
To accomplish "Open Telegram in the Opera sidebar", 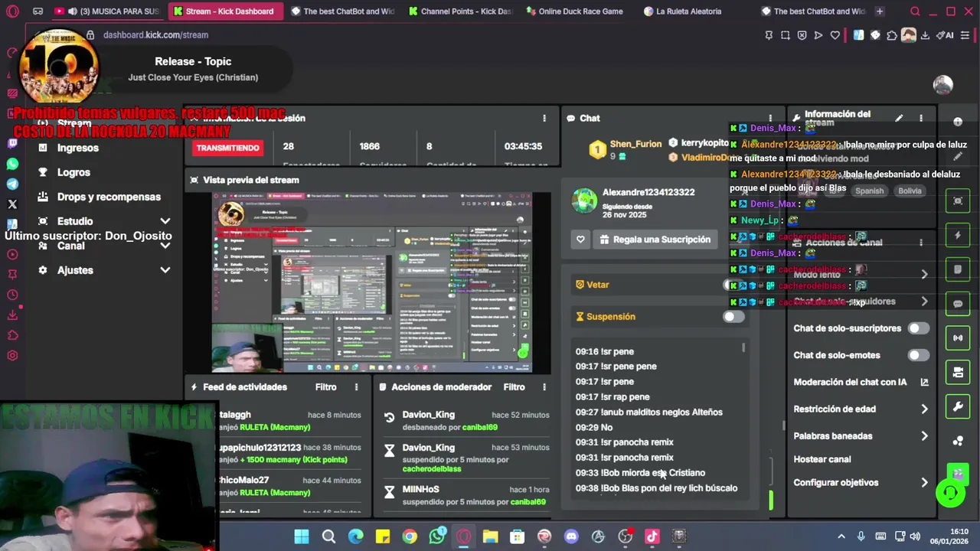I will 12,184.
